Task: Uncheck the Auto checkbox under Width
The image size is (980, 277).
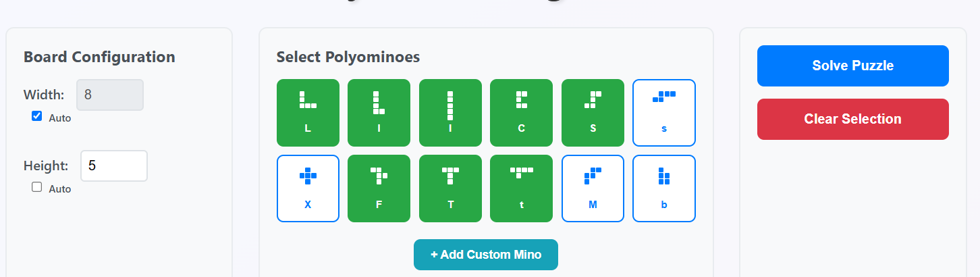Action: point(37,116)
